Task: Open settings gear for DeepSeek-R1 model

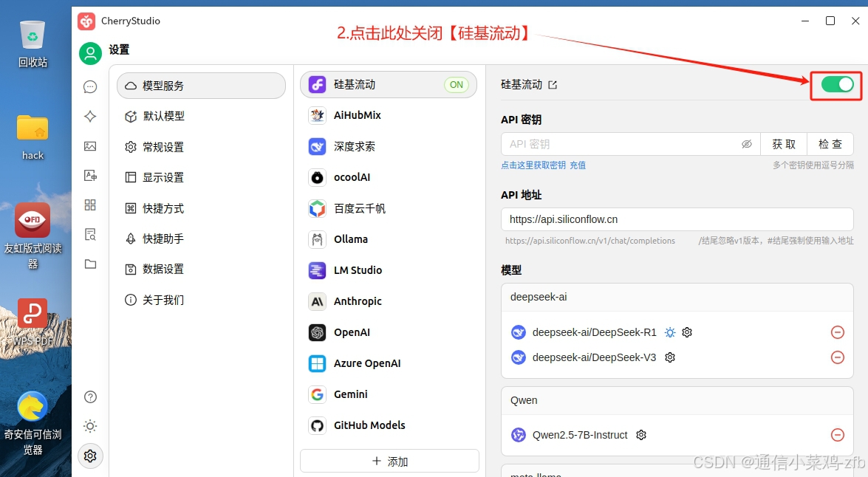Action: [687, 332]
